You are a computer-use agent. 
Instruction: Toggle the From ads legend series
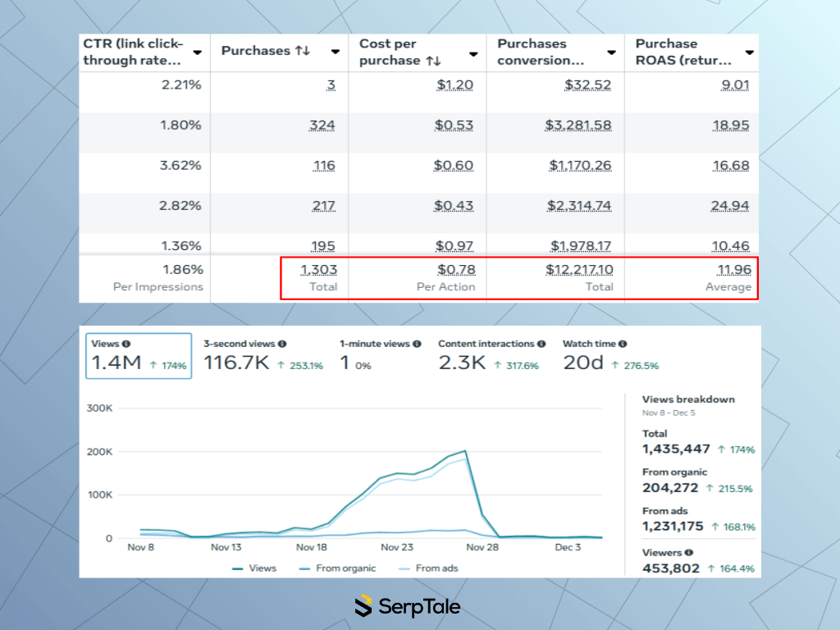[x=428, y=568]
